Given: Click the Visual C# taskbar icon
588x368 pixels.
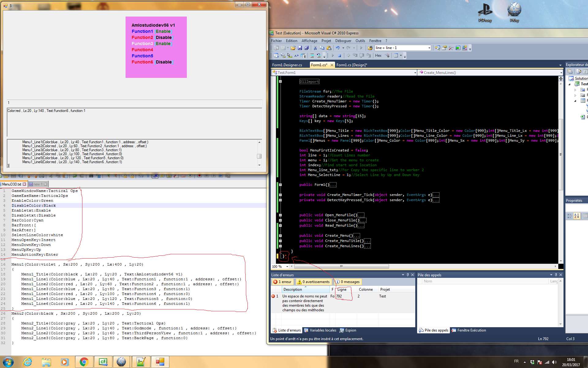Looking at the screenshot, I should tap(103, 362).
